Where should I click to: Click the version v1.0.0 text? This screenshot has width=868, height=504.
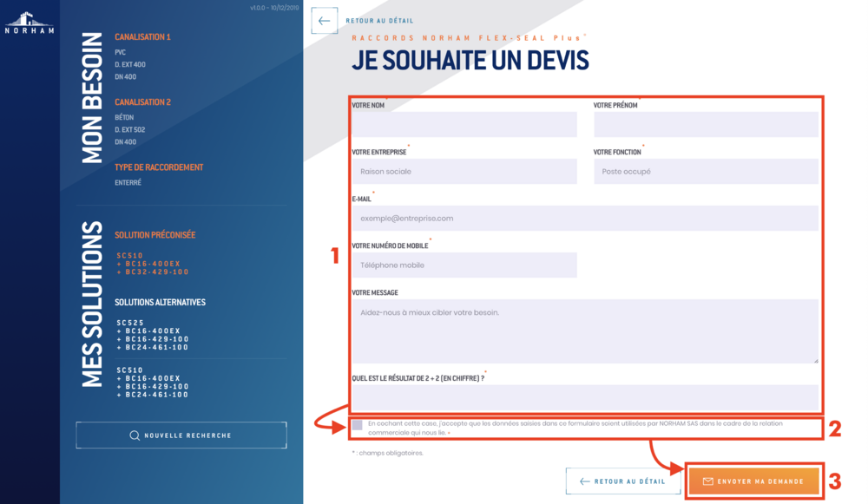tap(274, 8)
